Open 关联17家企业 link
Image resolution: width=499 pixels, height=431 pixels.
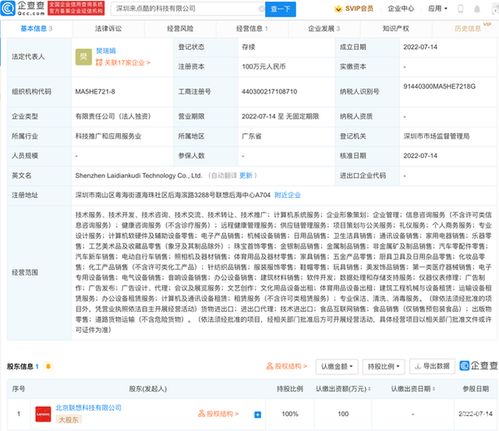click(123, 62)
